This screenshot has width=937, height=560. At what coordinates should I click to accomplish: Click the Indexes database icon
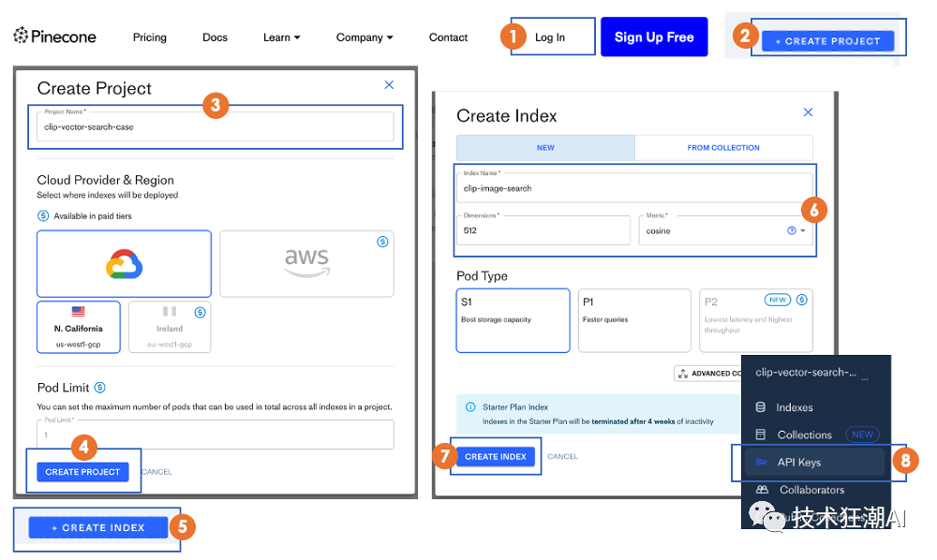(760, 407)
